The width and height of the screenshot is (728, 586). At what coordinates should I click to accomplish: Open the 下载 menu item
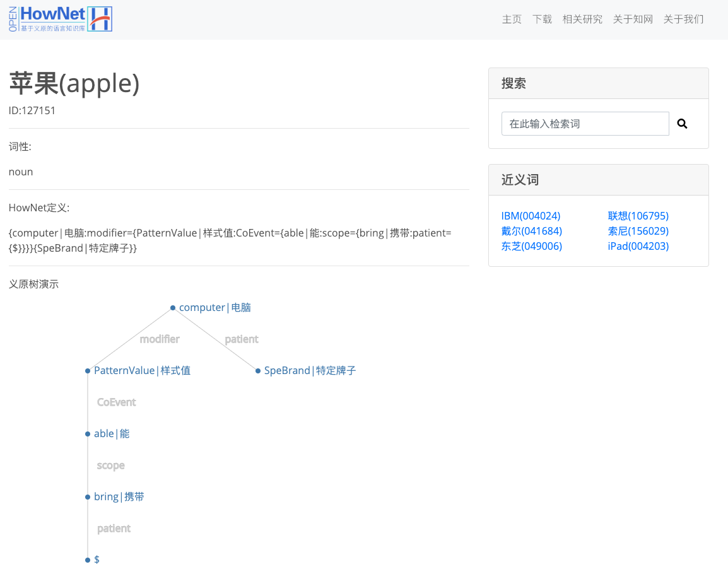542,19
